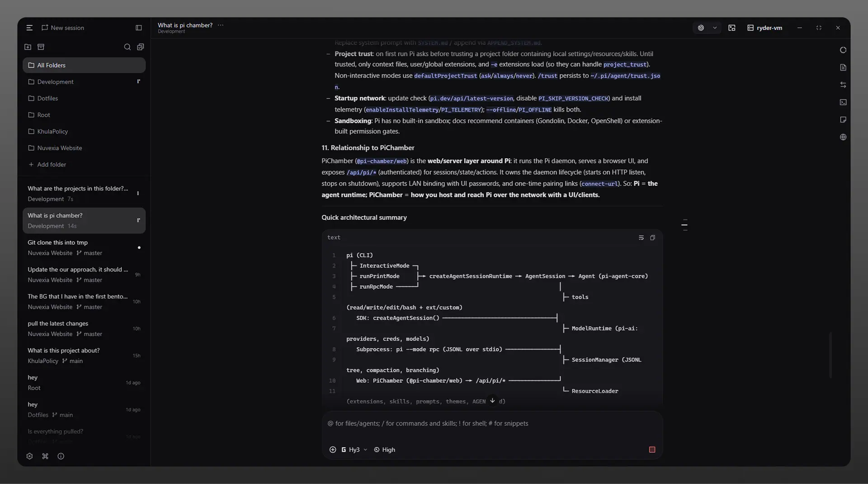Image resolution: width=868 pixels, height=484 pixels.
Task: Open the diff arrows icon in right rail
Action: [843, 85]
